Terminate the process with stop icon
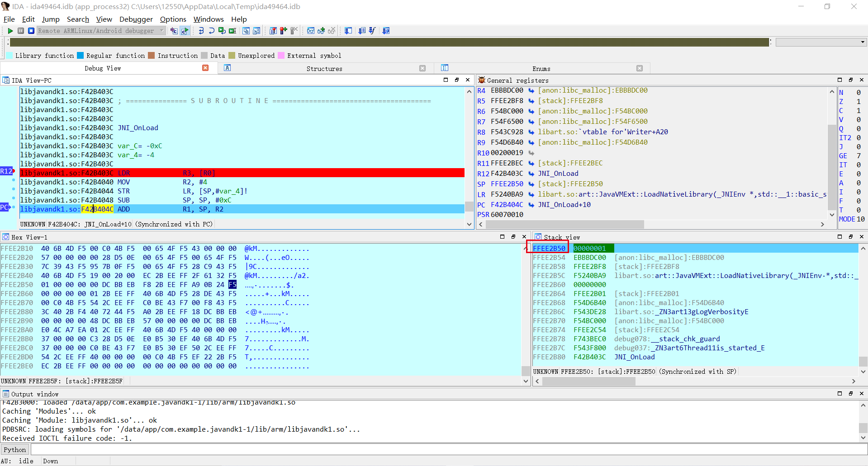868x466 pixels. pos(31,31)
